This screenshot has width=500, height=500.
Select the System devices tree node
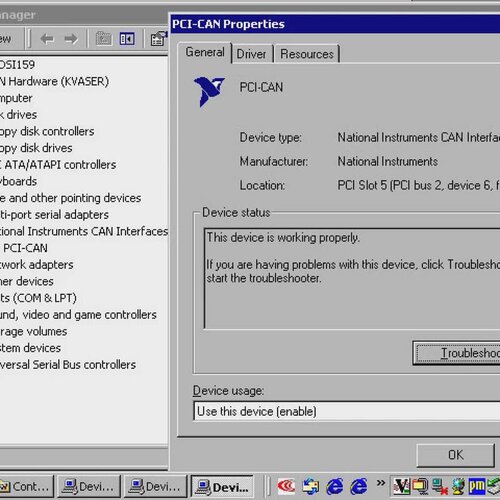pyautogui.click(x=30, y=348)
